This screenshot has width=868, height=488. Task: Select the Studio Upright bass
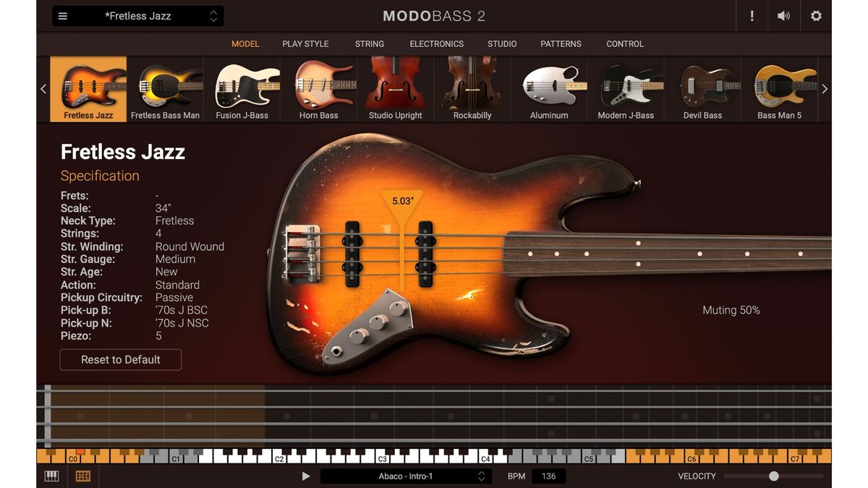pos(395,90)
